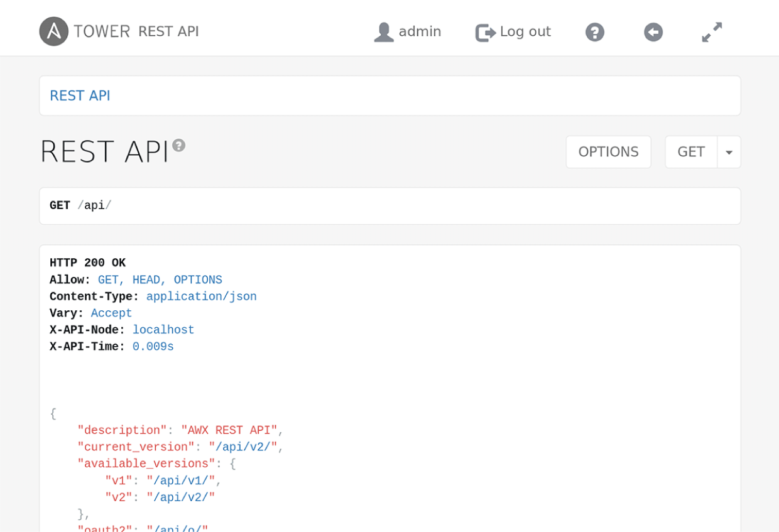Click the "GET /api/" request line
779x532 pixels.
click(x=80, y=205)
